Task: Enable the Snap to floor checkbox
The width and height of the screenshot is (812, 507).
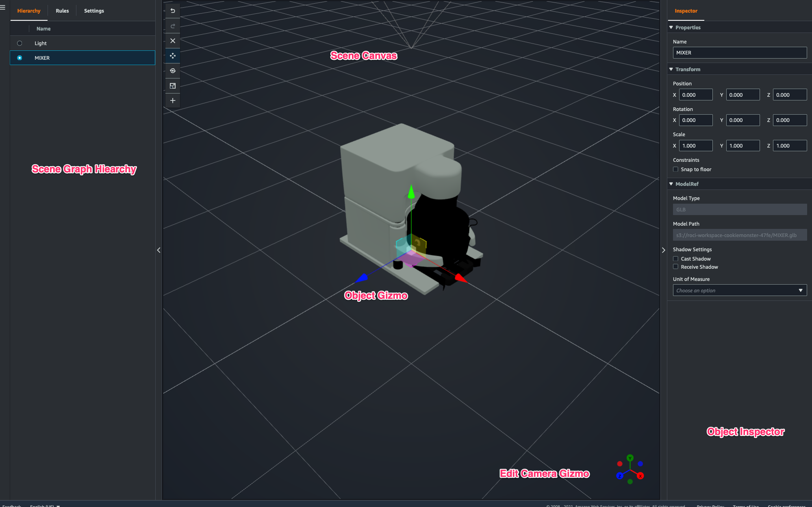Action: (x=675, y=170)
